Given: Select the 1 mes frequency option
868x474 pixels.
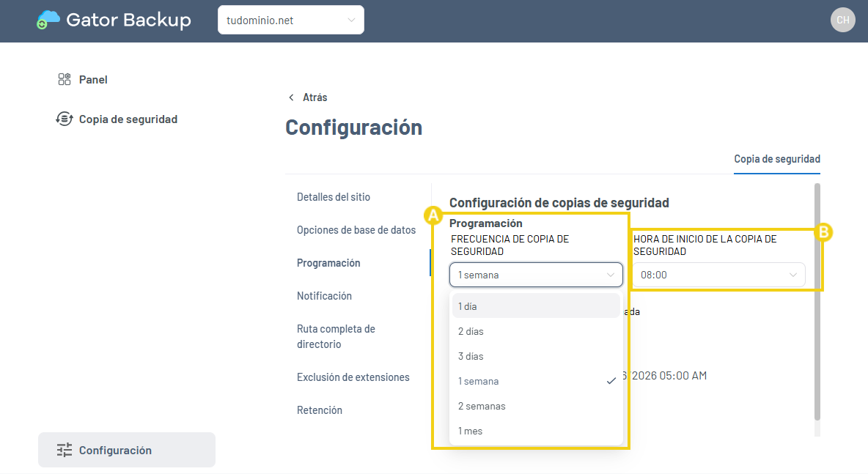Looking at the screenshot, I should pyautogui.click(x=536, y=431).
